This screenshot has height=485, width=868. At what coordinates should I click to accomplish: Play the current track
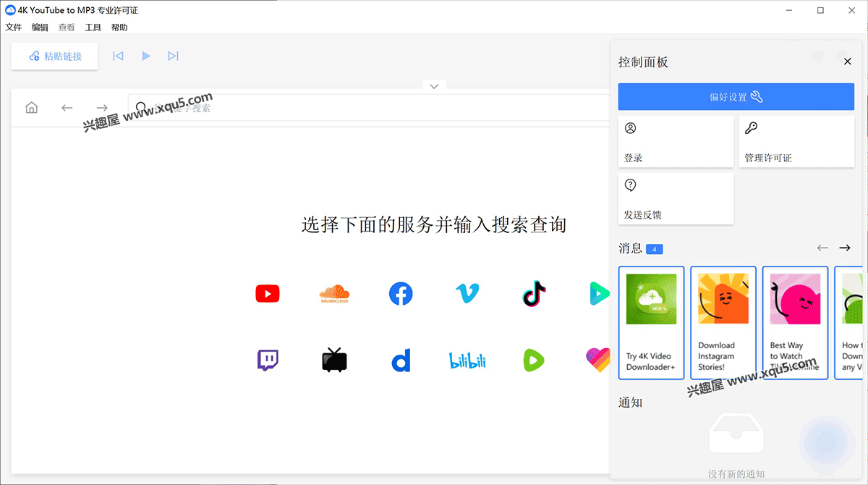[x=146, y=56]
